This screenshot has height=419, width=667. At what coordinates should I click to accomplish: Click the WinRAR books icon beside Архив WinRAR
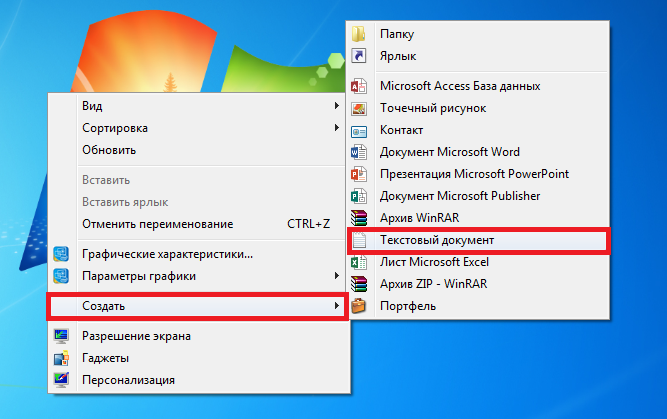[x=359, y=218]
